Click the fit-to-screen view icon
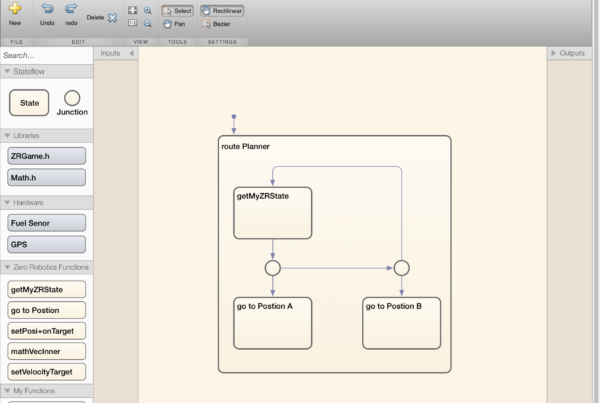The height and width of the screenshot is (403, 600). (x=132, y=10)
